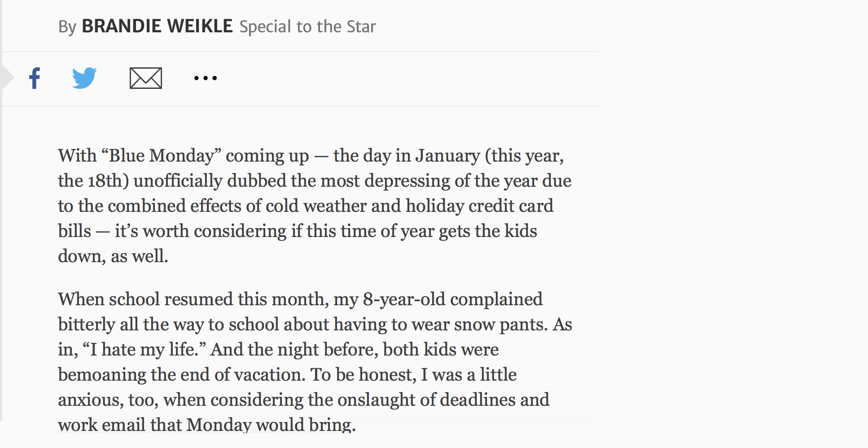The image size is (868, 448).
Task: Click the phrase "Blue Monday" in first paragraph
Action: click(162, 156)
